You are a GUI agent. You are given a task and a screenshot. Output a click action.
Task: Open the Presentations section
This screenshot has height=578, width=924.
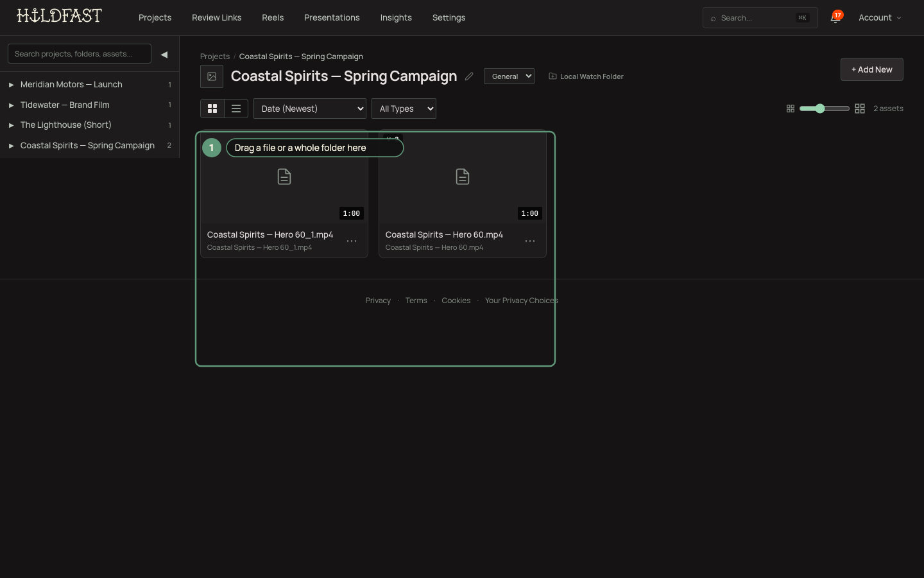(332, 17)
